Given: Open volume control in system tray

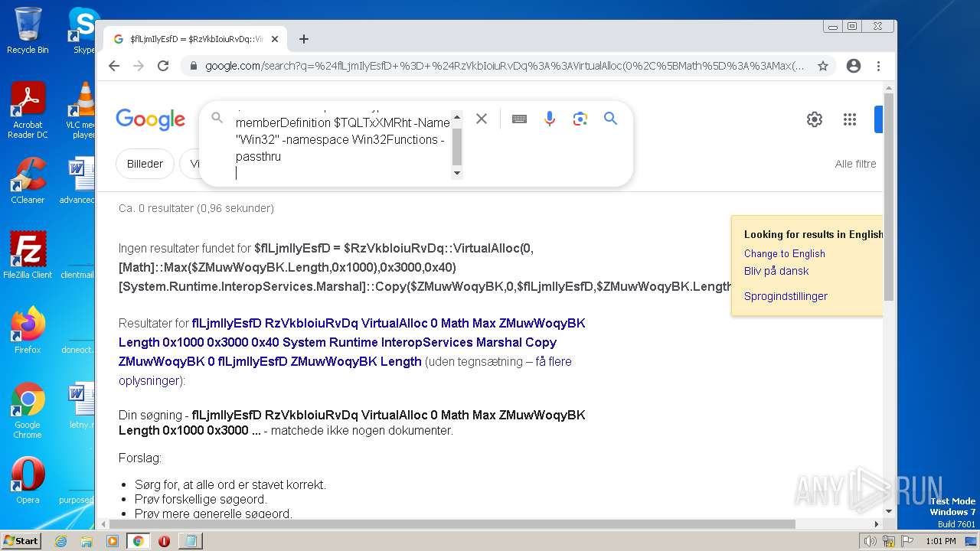Looking at the screenshot, I should tap(871, 541).
